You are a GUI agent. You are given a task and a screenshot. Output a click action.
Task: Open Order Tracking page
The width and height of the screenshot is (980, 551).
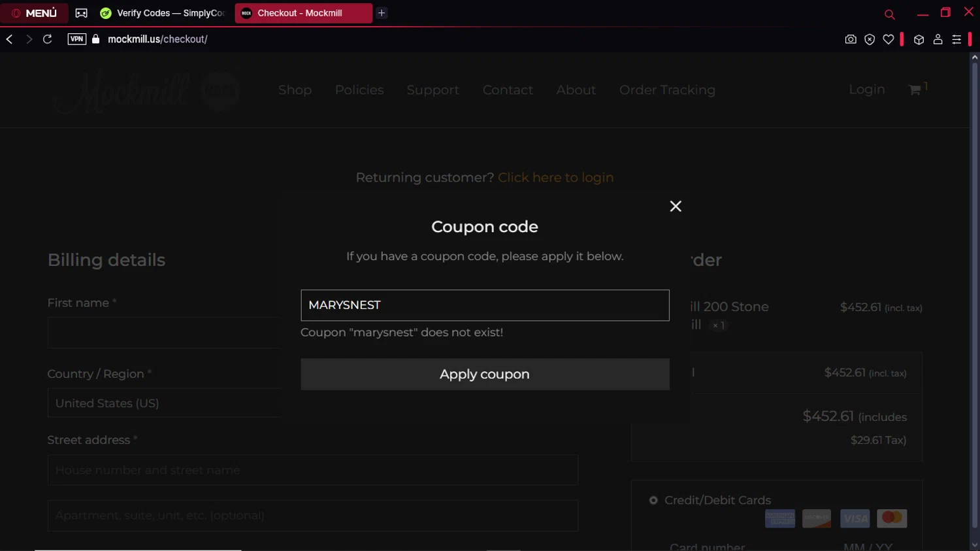(667, 90)
